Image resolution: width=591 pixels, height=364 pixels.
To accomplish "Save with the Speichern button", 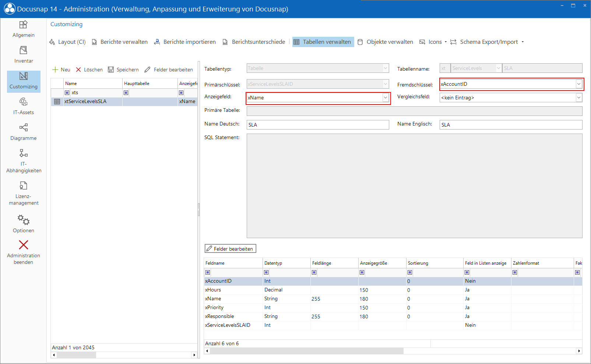I will point(123,70).
